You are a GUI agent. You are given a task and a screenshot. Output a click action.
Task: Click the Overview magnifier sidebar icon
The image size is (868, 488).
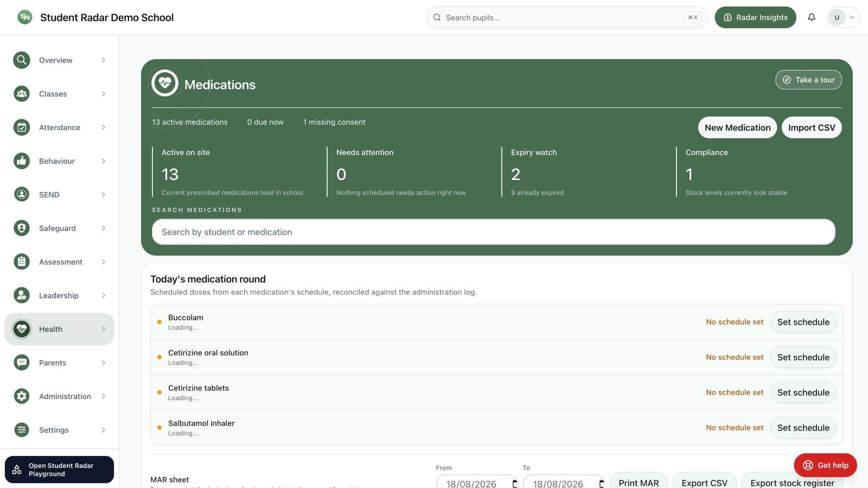click(22, 60)
